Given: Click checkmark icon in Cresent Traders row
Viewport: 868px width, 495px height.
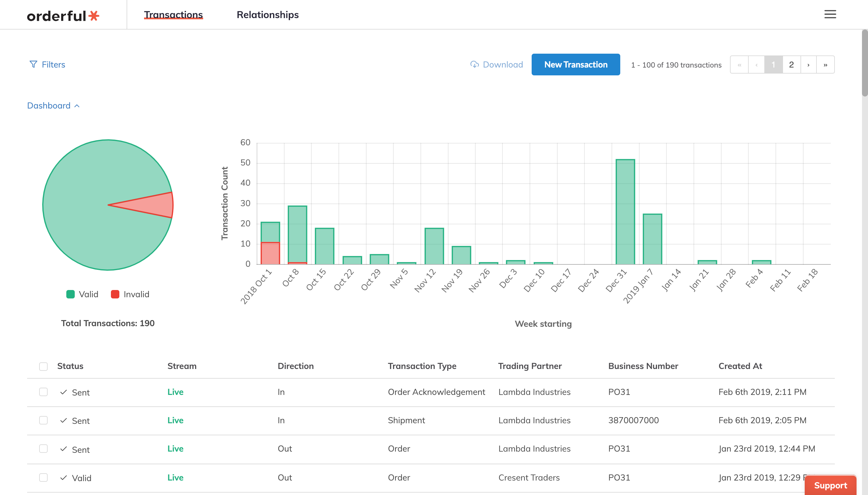Looking at the screenshot, I should click(x=63, y=478).
